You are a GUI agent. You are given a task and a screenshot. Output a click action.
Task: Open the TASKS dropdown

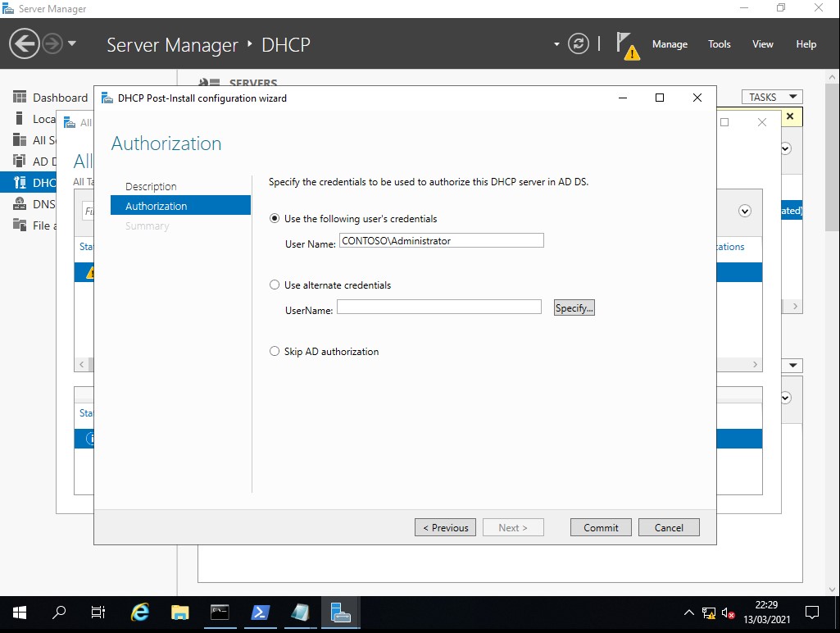pos(771,97)
